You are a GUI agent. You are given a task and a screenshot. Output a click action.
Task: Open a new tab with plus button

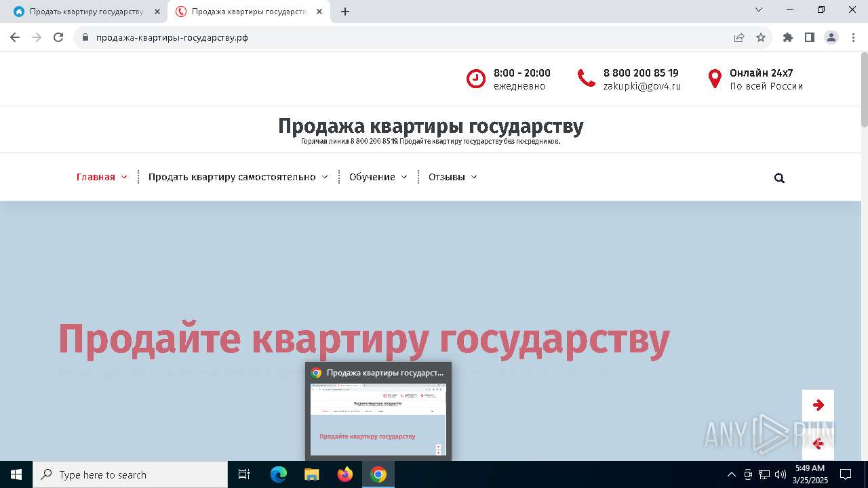point(345,12)
